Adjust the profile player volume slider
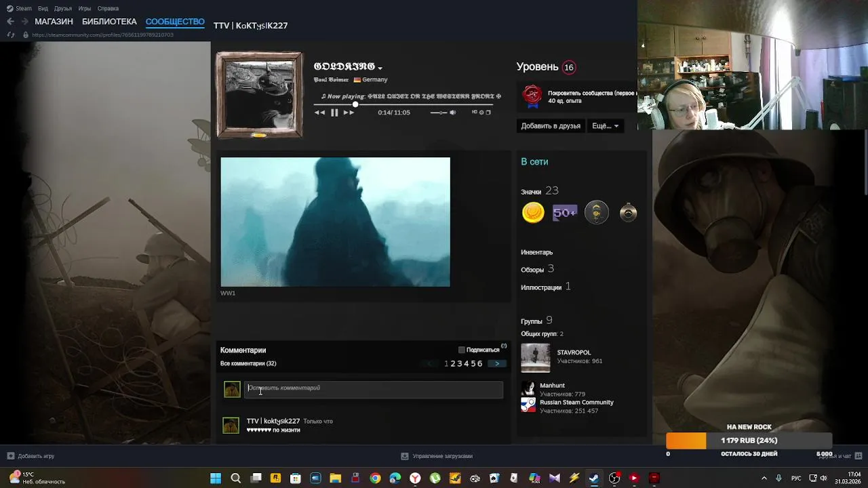Viewport: 868px width, 488px height. pos(439,113)
